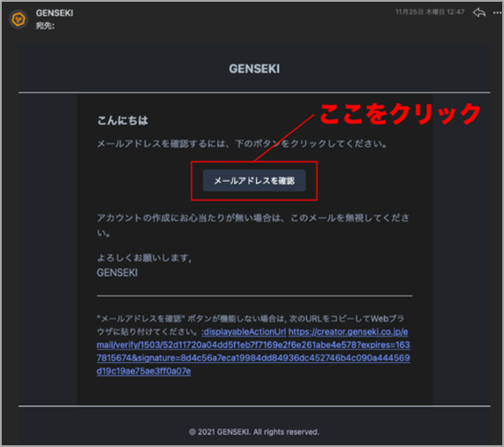Click the URL line containing signature=8d4c56
Viewport: 504px width, 447px height.
(253, 359)
